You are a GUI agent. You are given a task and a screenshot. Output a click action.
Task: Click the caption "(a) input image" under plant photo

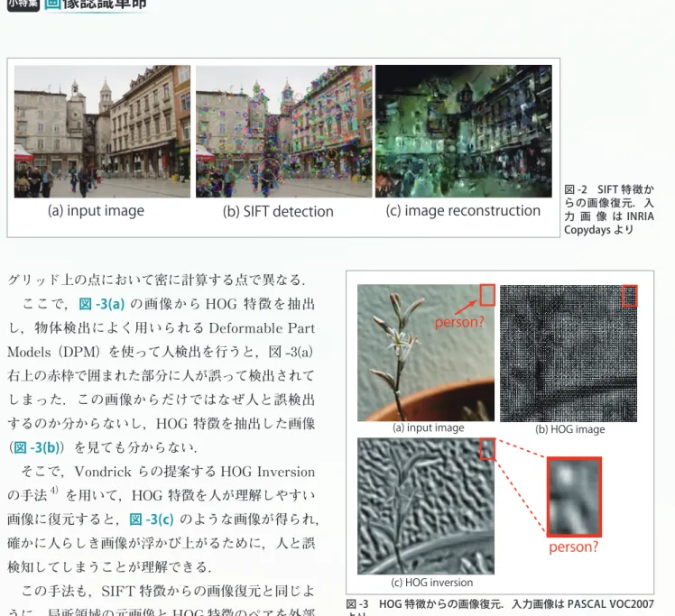click(429, 428)
